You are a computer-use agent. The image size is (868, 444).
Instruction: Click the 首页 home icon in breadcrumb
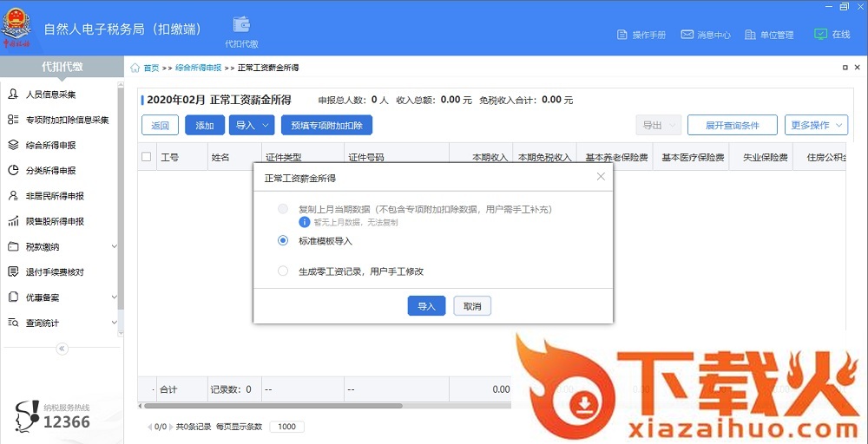tap(135, 68)
